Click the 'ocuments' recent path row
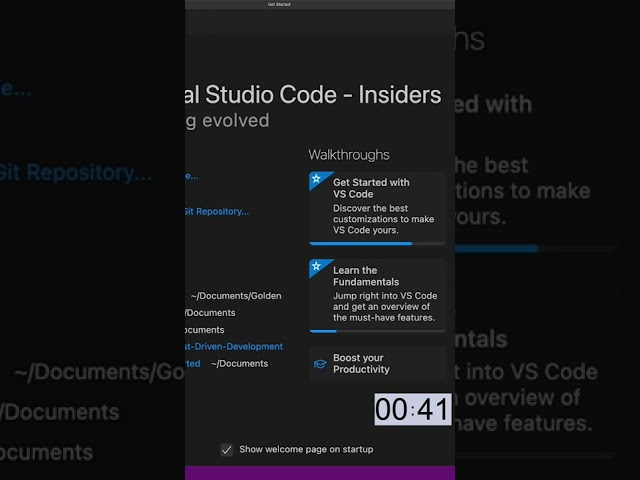This screenshot has height=480, width=640. (204, 330)
